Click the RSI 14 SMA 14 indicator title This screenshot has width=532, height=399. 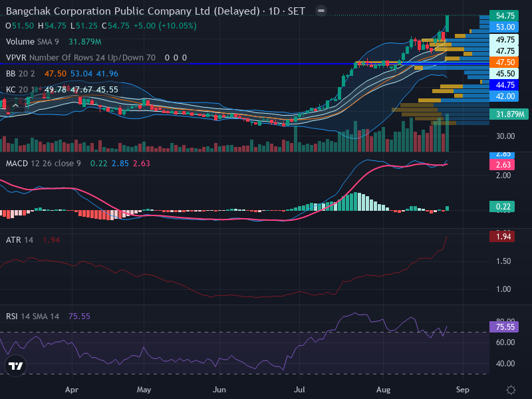click(32, 317)
